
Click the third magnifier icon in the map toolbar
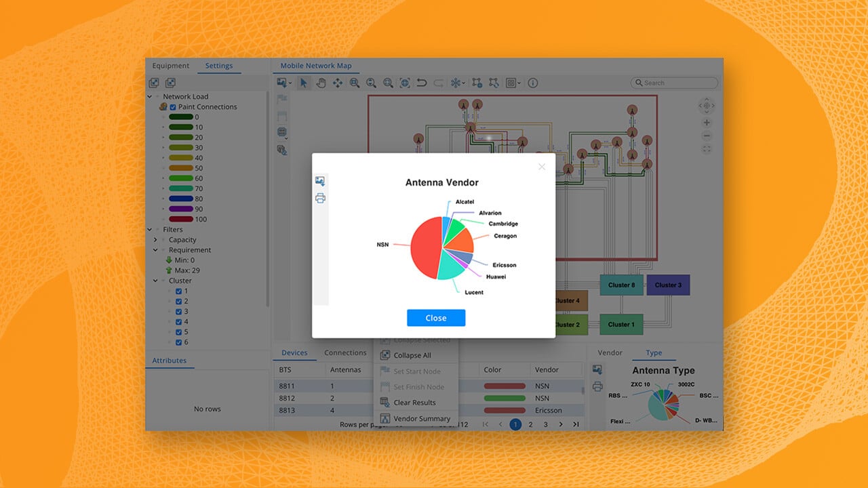(x=388, y=83)
